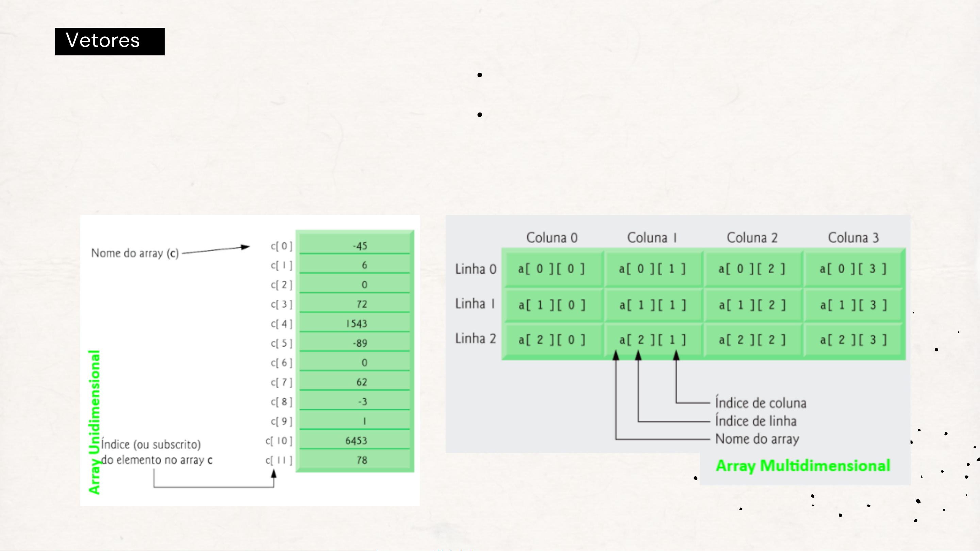
Task: Click the Índice de linha label
Action: [755, 421]
